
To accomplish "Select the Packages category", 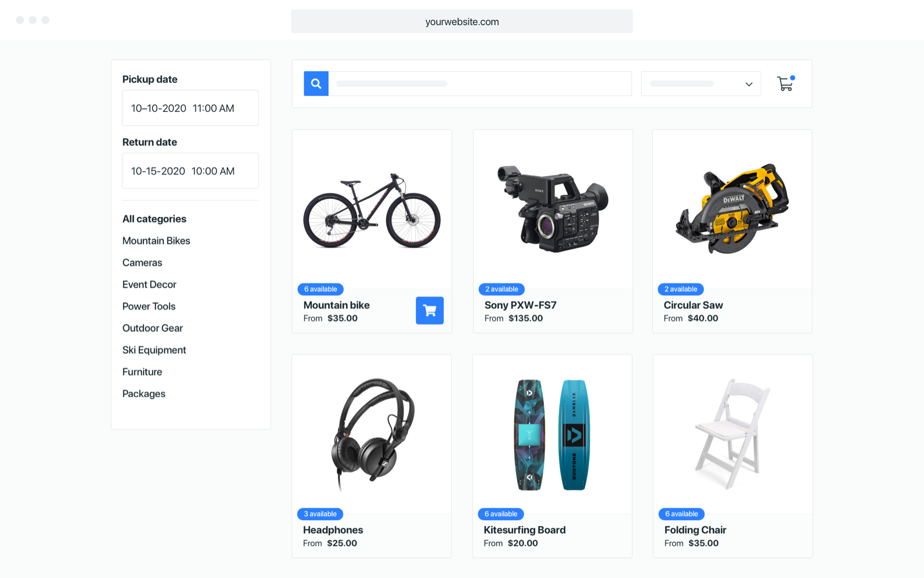I will point(144,394).
